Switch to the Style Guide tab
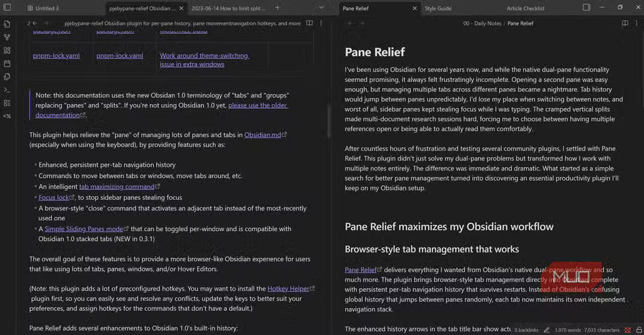 438,9
